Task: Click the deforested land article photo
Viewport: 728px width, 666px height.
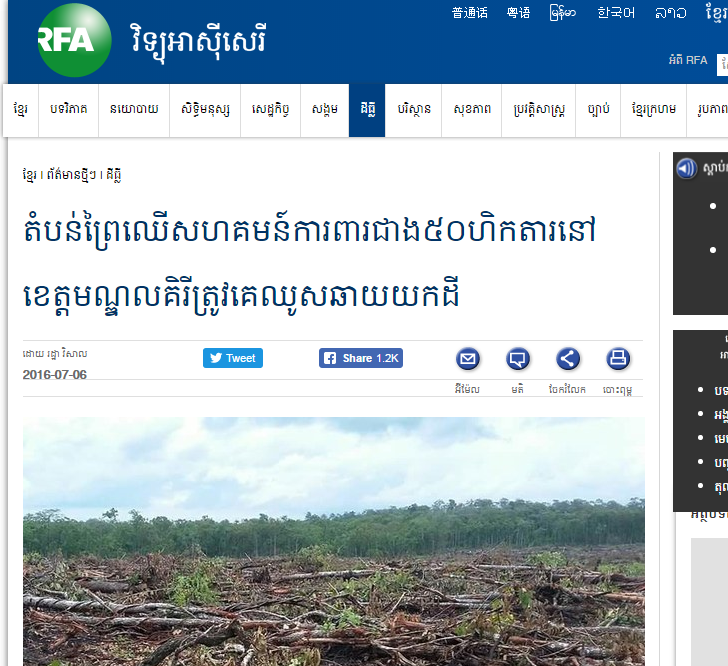Action: (x=333, y=540)
